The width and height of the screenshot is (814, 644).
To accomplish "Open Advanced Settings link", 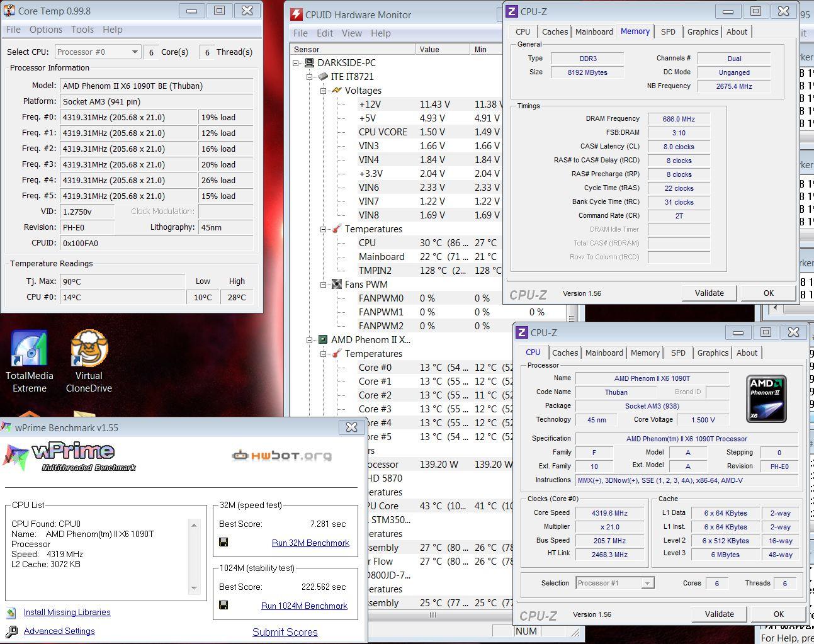I will pos(59,631).
